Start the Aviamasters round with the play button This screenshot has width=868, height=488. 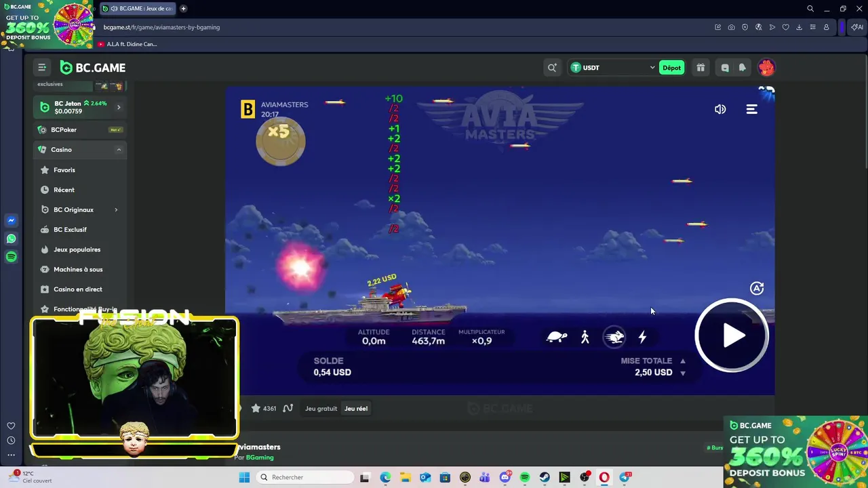pos(732,335)
